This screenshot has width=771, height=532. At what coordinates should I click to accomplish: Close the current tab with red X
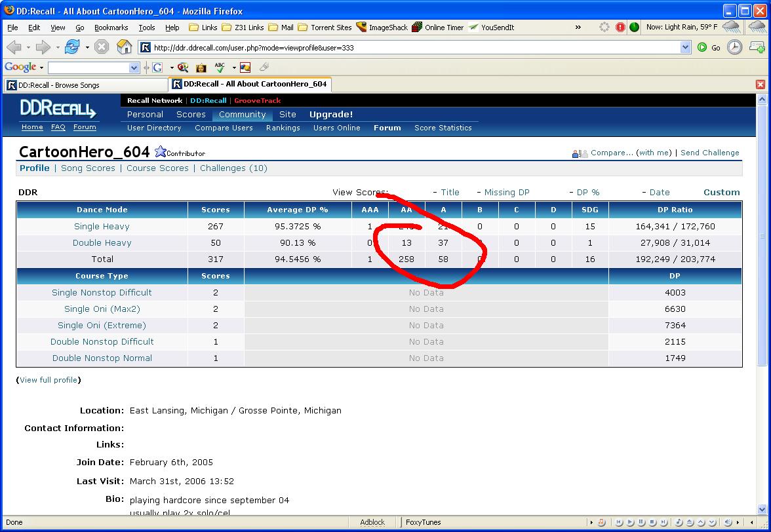(x=761, y=85)
